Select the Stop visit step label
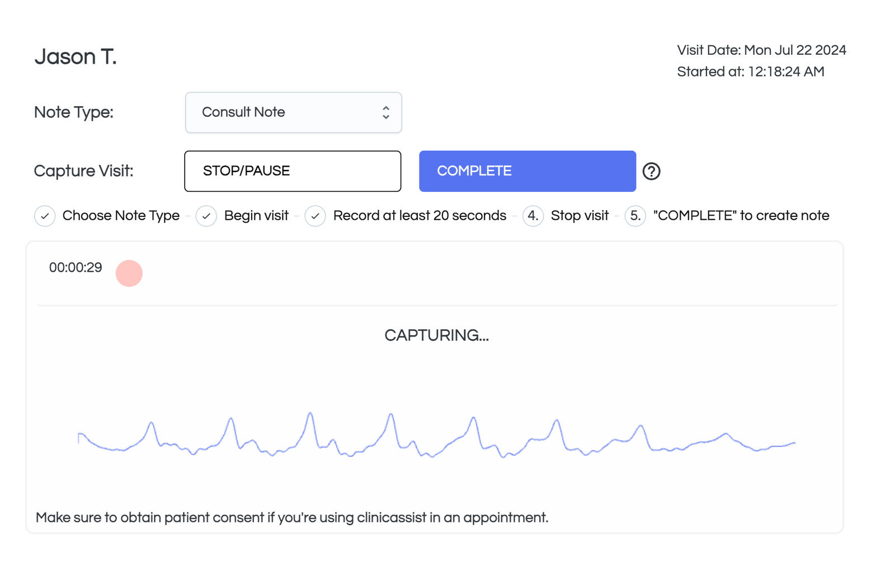The width and height of the screenshot is (895, 588). pos(580,216)
